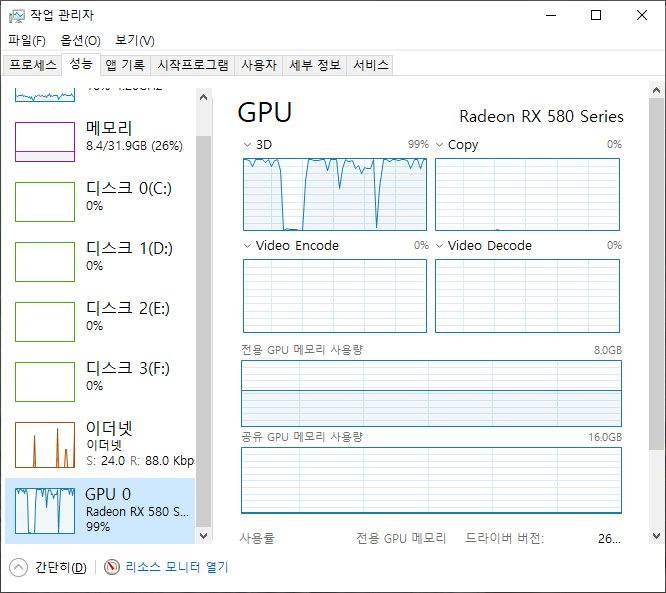Click the Copy engine usage graph
Image resolution: width=666 pixels, height=593 pixels.
pos(527,195)
